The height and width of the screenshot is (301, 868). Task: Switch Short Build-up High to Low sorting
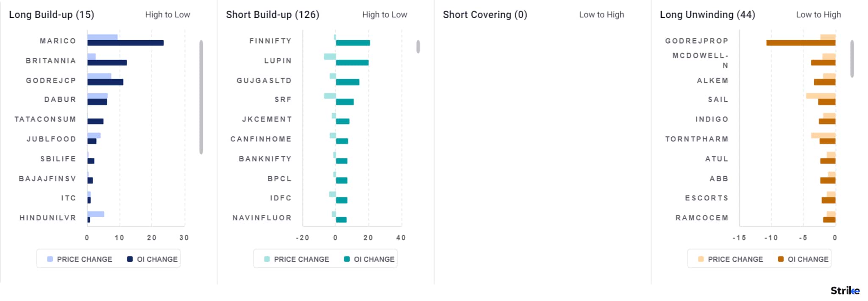coord(384,15)
